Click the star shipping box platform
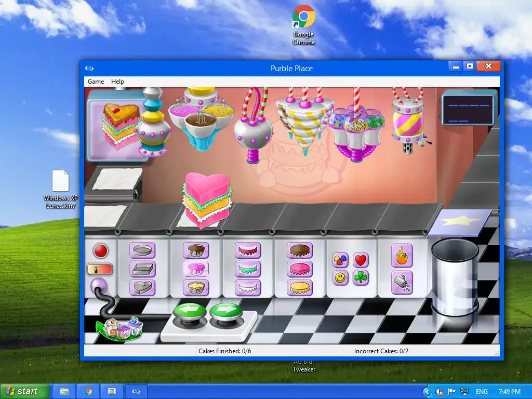 459,222
